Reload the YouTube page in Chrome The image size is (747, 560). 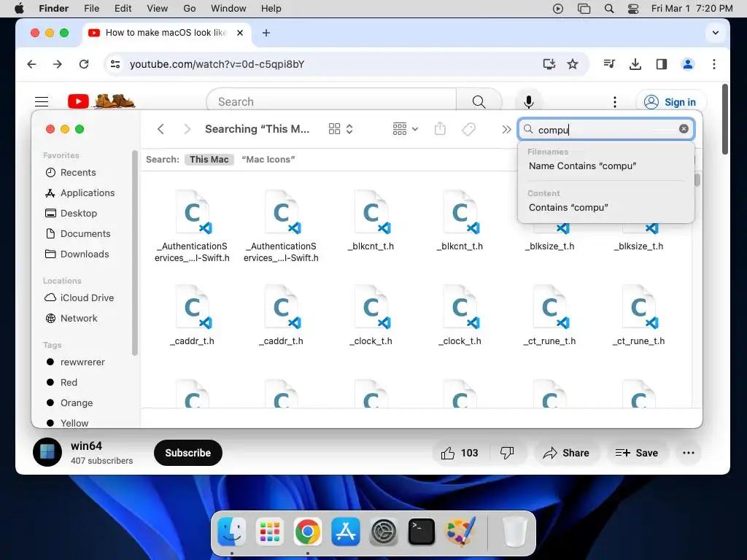pyautogui.click(x=84, y=64)
